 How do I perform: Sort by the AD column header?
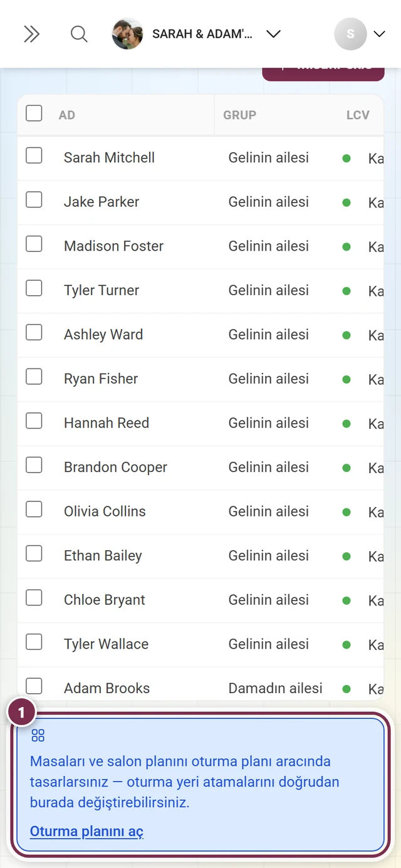tap(67, 115)
